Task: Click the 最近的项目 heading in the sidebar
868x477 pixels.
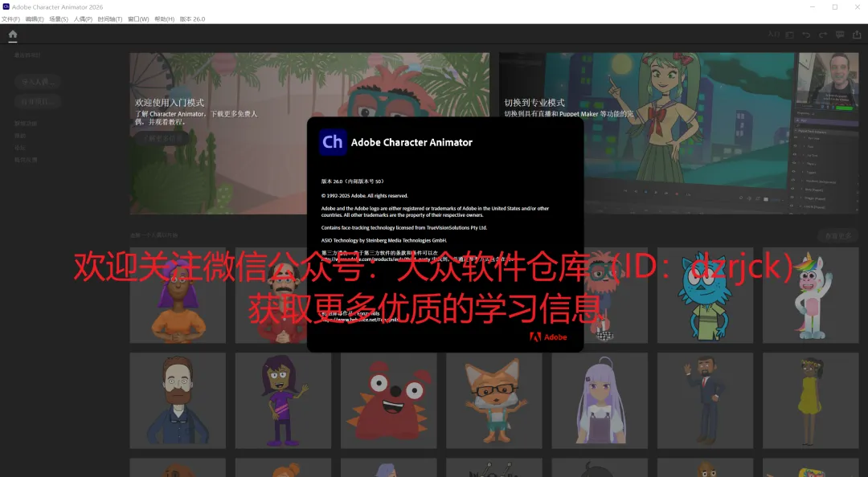Action: point(27,55)
